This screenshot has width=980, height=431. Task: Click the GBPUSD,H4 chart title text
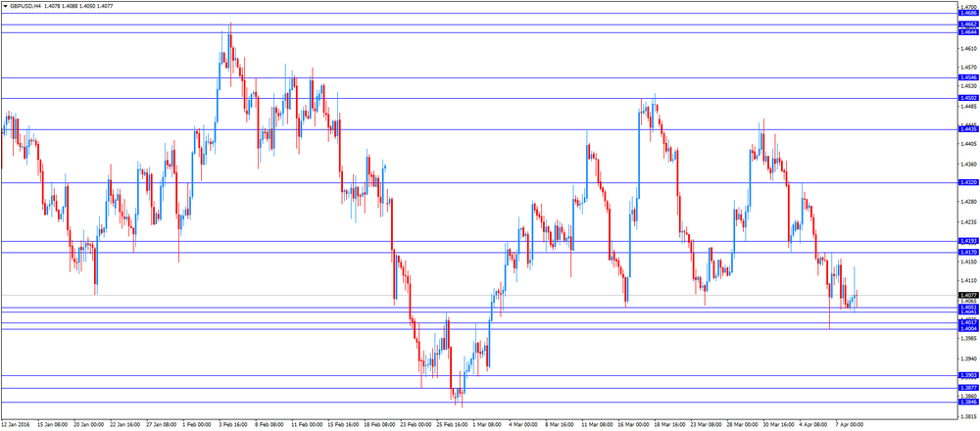point(26,6)
